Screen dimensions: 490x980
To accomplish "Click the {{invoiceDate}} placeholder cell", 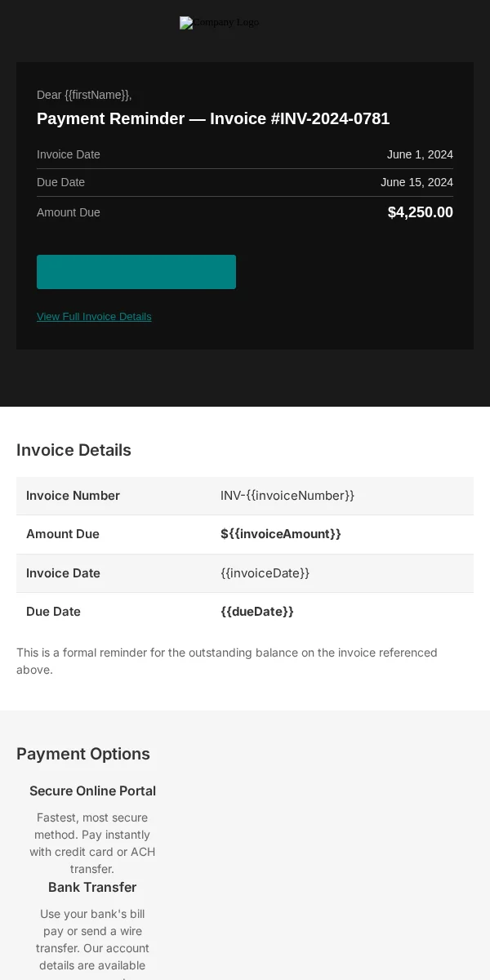I will 265,573.
